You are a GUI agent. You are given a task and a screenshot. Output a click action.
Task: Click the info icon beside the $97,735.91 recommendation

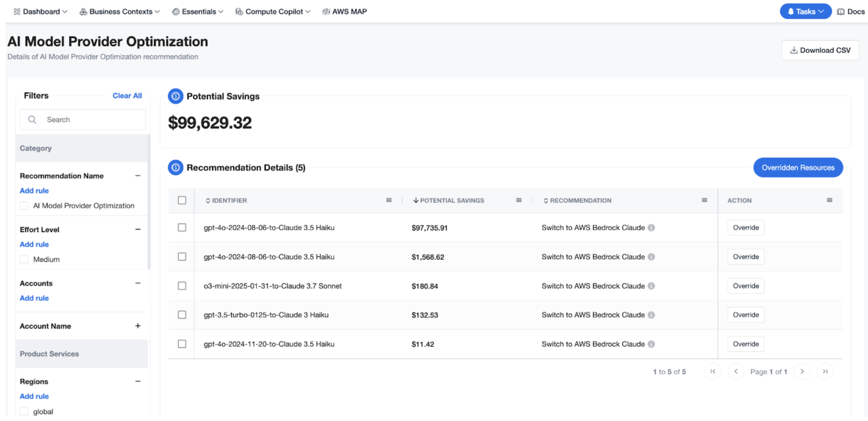(x=651, y=228)
